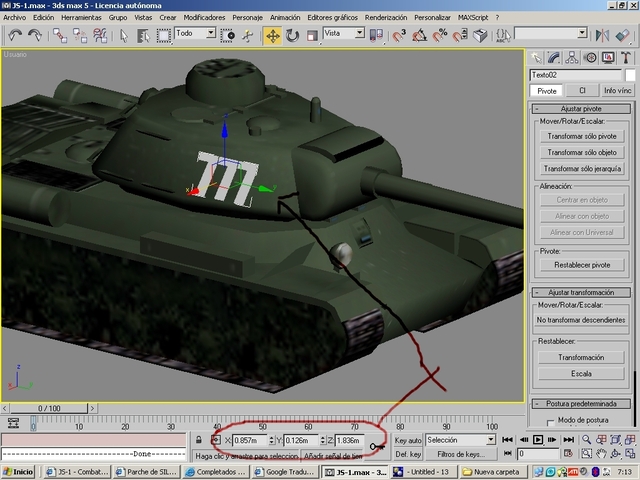Toggle the Key auto animation mode
640x480 pixels.
408,440
